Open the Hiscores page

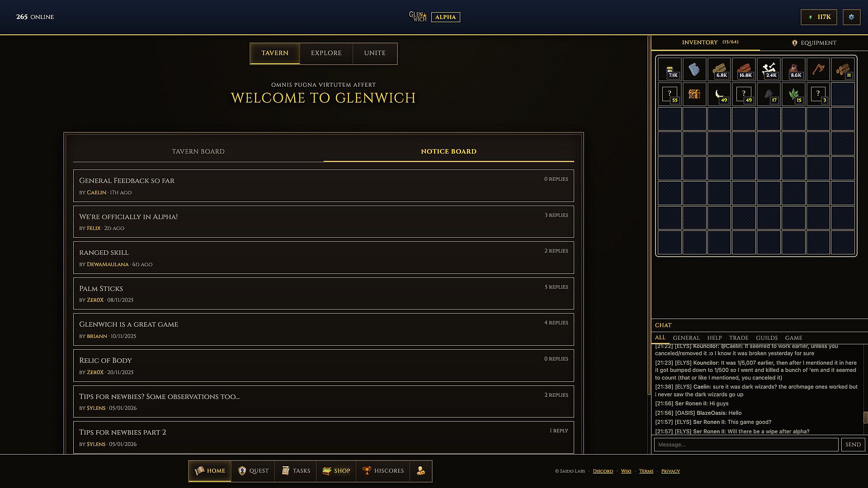[x=383, y=471]
